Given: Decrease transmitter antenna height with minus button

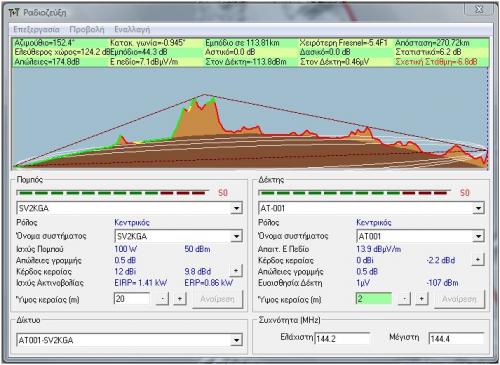Looking at the screenshot, I should [x=162, y=299].
